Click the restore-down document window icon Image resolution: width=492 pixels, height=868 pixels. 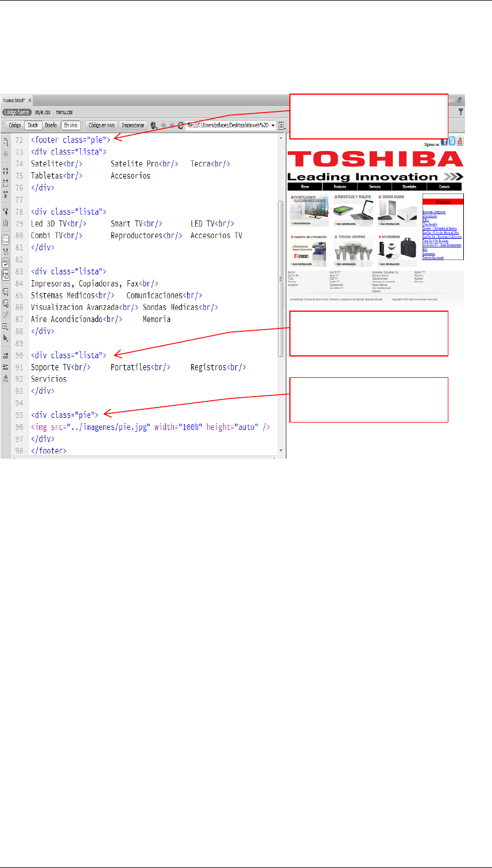[x=459, y=100]
